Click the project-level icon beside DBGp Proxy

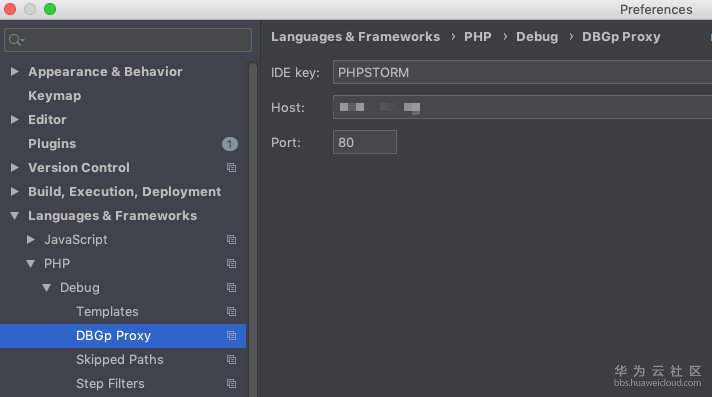click(232, 336)
